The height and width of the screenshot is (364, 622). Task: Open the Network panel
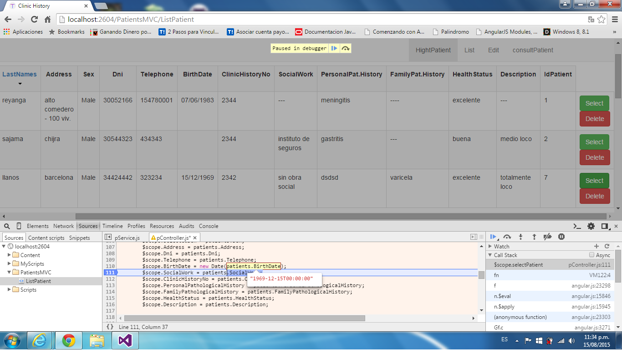pos(63,226)
